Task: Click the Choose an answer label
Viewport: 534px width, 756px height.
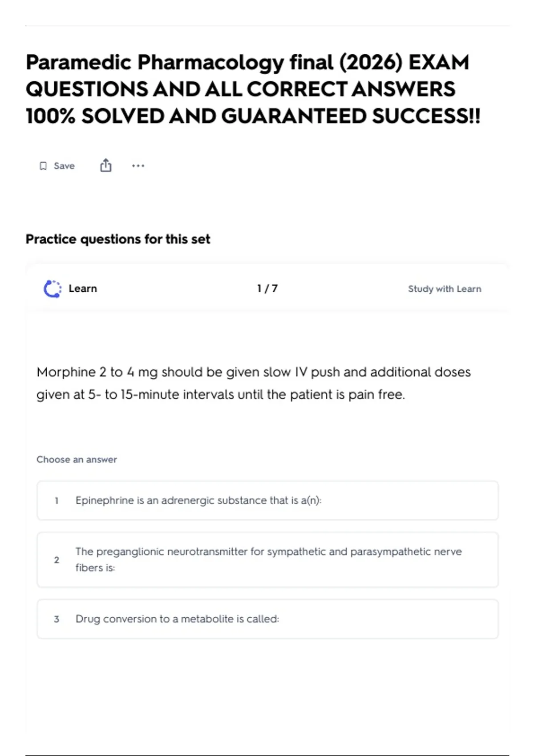Action: (x=77, y=459)
